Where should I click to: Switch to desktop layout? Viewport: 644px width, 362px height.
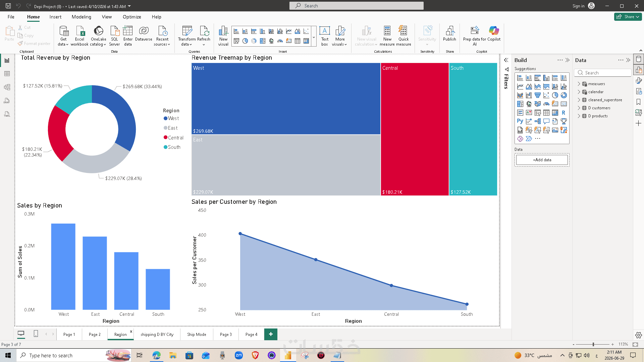pos(21,334)
